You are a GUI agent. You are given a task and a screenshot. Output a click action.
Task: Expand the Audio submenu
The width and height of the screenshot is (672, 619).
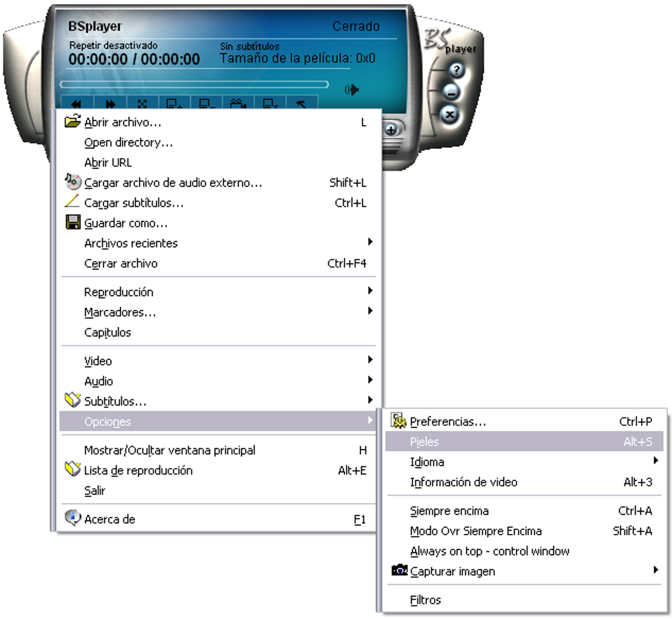218,381
